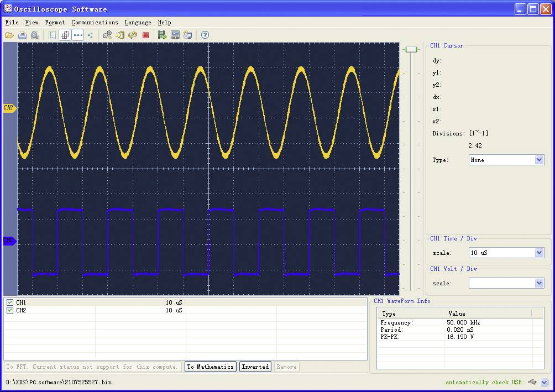Uncheck the CH1 channel checkbox

pyautogui.click(x=9, y=302)
